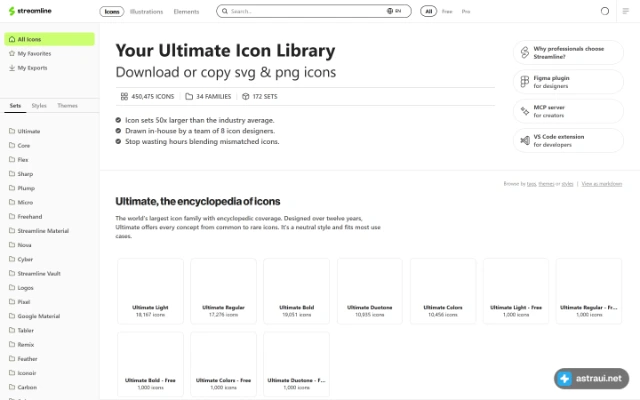Select the Sets sidebar tab

(x=15, y=106)
